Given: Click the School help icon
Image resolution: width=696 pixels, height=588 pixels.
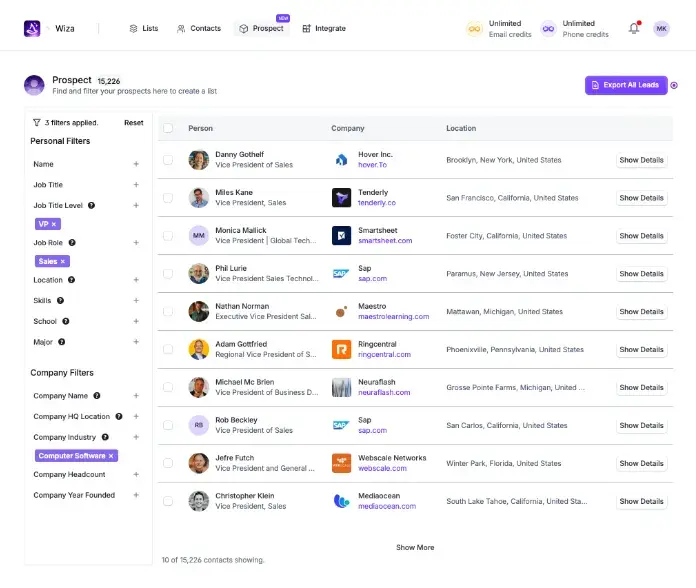Looking at the screenshot, I should [66, 321].
